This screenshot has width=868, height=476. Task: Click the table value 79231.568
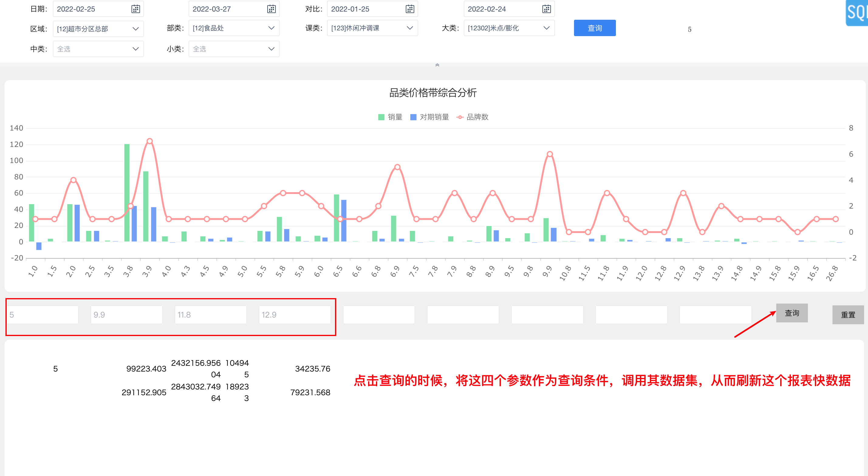coord(310,393)
